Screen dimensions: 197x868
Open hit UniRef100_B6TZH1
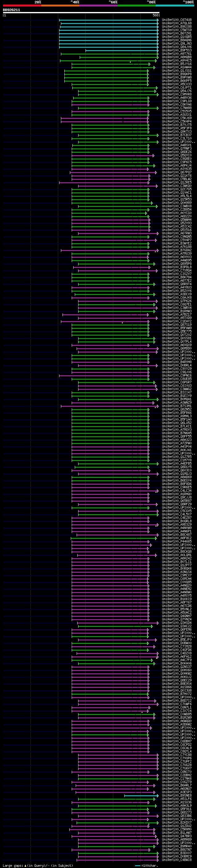coord(177,33)
